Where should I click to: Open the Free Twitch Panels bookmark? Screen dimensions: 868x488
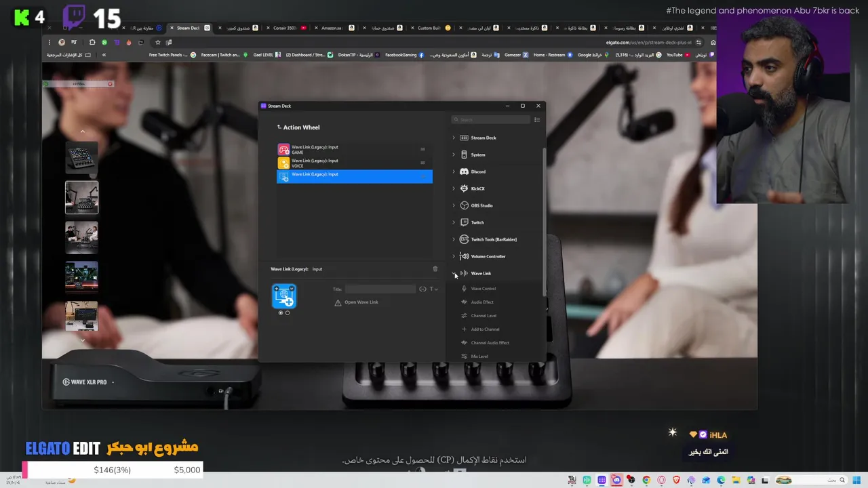coord(172,55)
